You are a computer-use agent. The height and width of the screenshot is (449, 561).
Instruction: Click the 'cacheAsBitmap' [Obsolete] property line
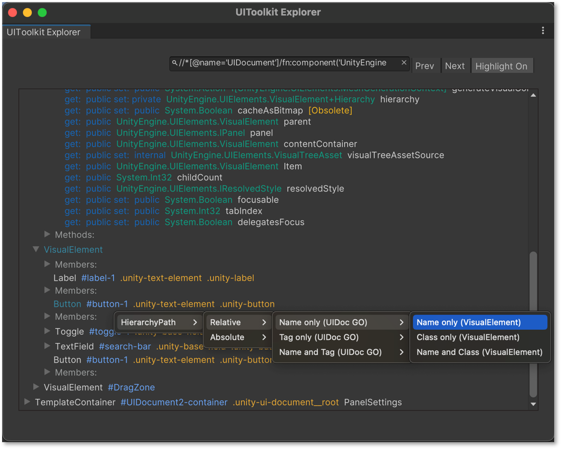pos(208,111)
